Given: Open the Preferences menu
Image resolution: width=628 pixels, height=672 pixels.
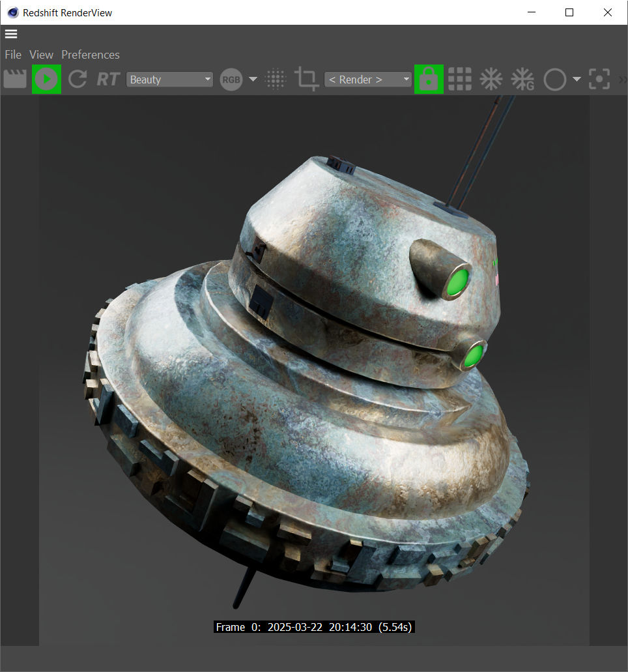Looking at the screenshot, I should click(91, 55).
